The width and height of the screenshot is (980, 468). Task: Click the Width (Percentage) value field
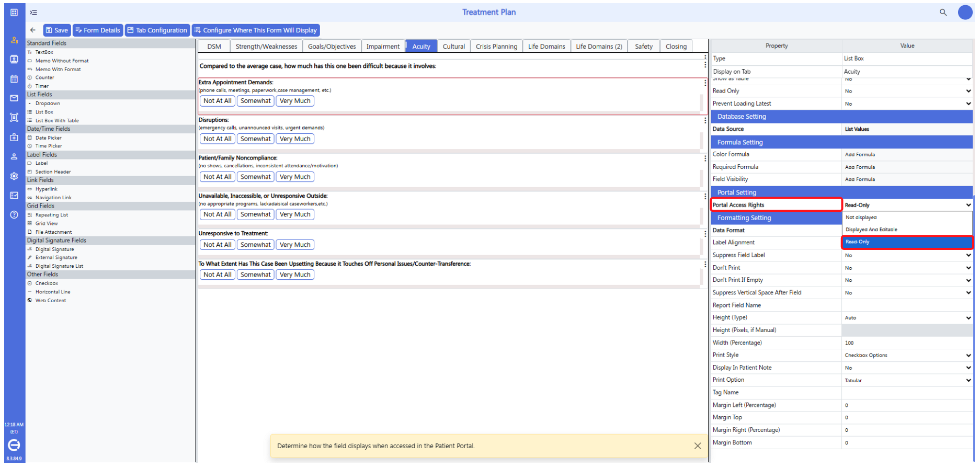pyautogui.click(x=907, y=343)
